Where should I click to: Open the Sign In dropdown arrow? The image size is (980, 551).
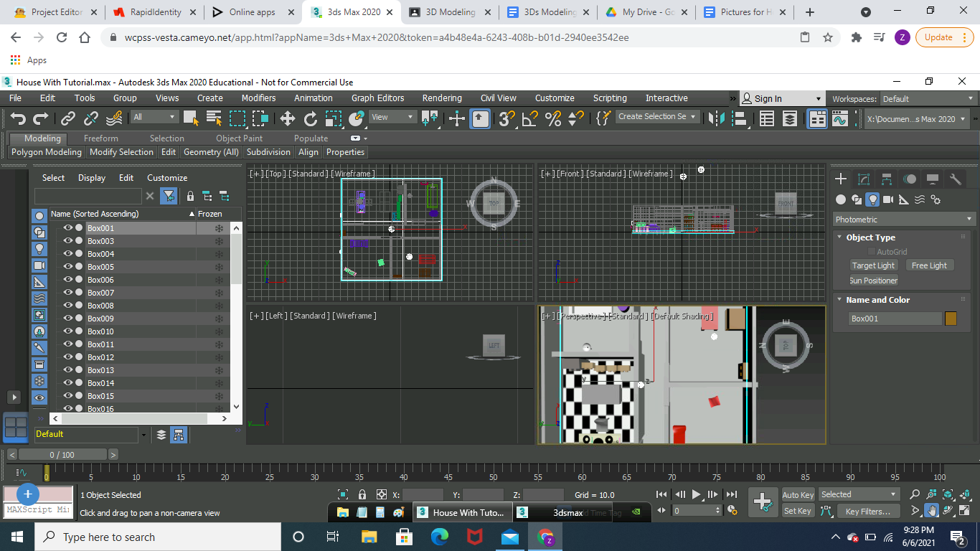(819, 99)
